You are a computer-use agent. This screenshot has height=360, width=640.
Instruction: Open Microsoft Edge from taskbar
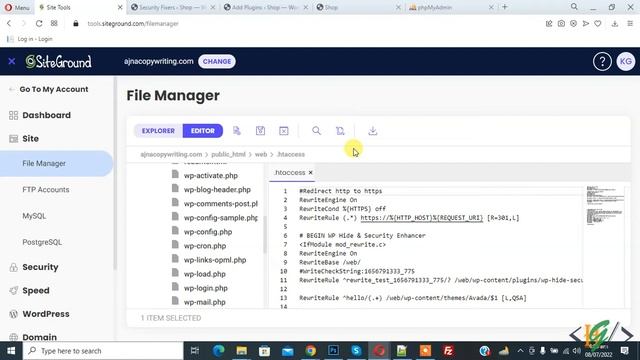(219, 351)
